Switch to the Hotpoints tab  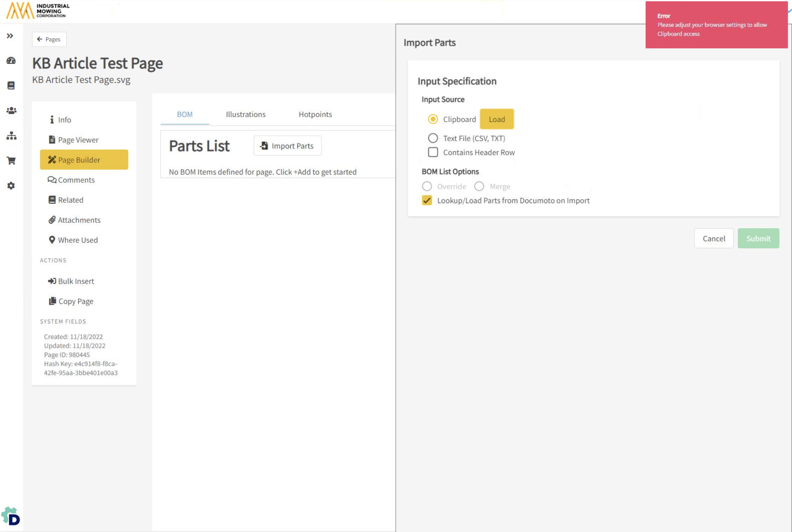(x=315, y=114)
